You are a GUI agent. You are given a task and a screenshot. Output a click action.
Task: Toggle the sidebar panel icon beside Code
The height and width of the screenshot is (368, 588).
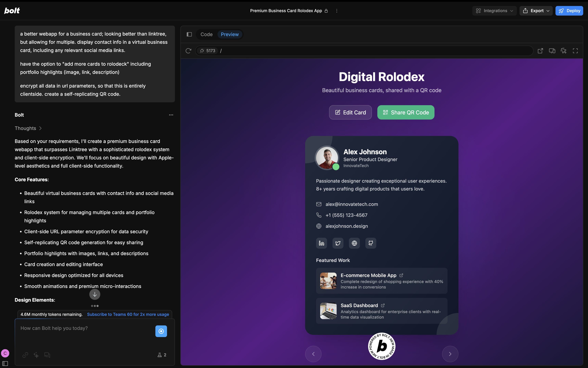[x=189, y=34]
